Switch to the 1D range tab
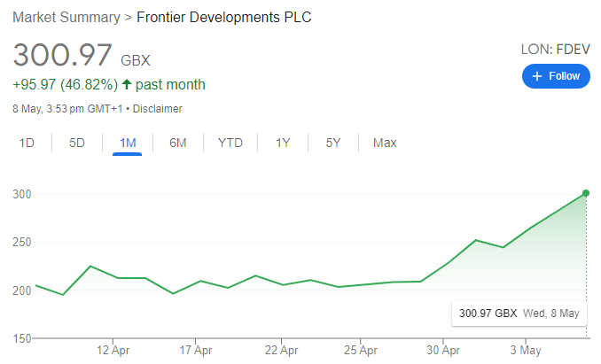 [27, 143]
